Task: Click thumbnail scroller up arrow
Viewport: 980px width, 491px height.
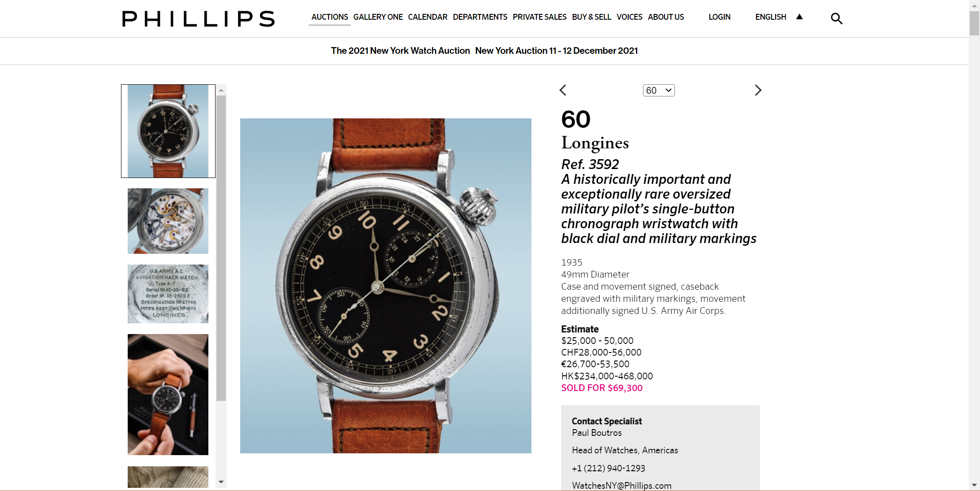Action: tap(221, 90)
